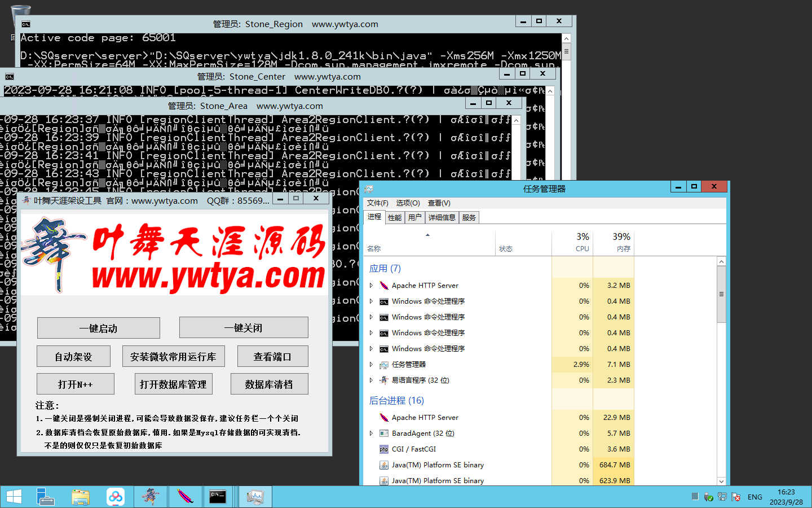
Task: Click the Stone_Region console scroll up arrow
Action: tap(566, 38)
